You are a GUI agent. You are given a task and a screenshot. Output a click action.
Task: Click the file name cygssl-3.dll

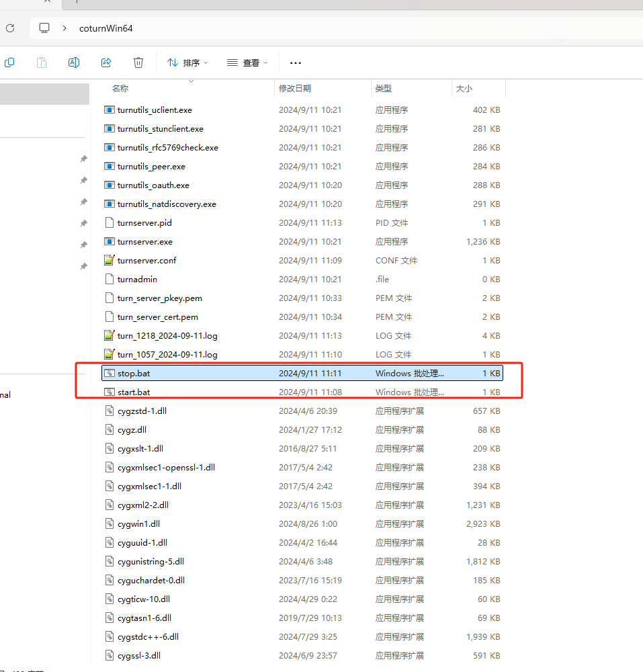(x=139, y=656)
